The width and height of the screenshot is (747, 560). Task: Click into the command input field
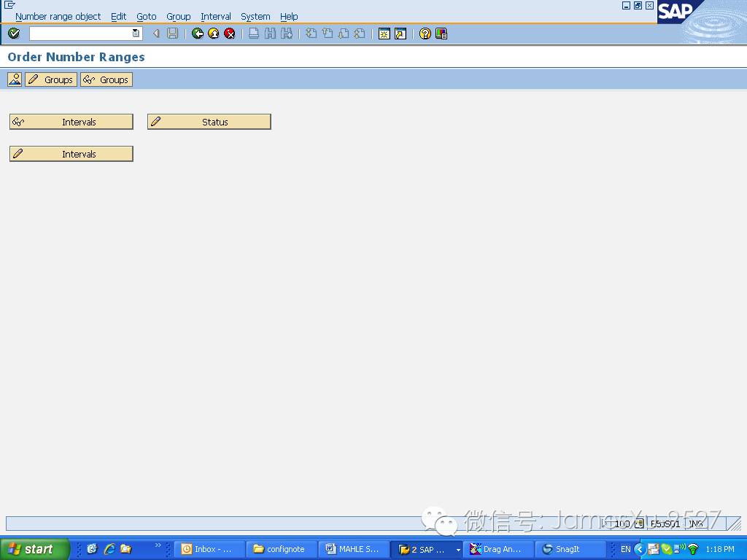(81, 34)
